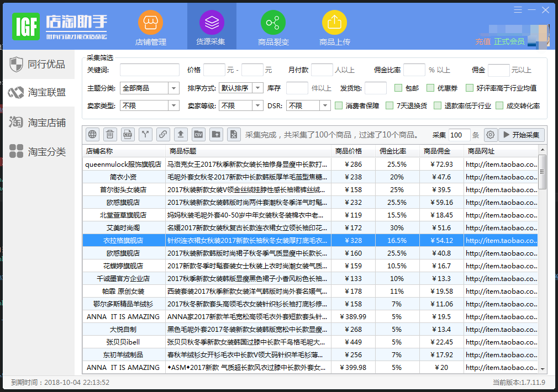Click the 开始采集 start collection button
558x392 pixels.
click(x=522, y=135)
